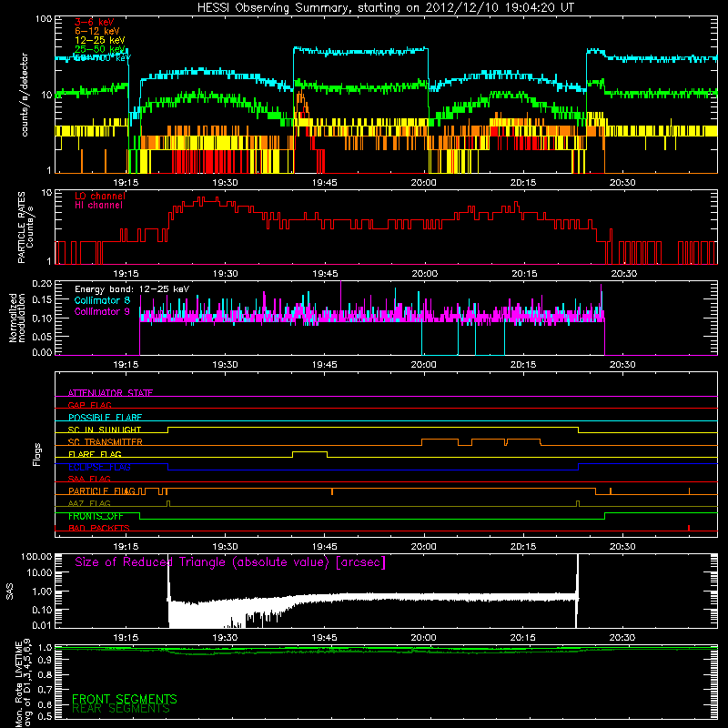Click the FRONT SEGMENTS legend label

[125, 699]
